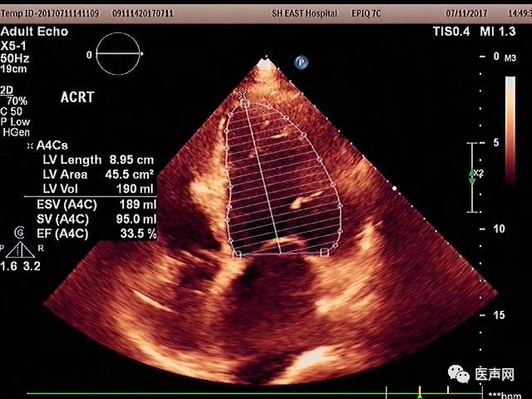The width and height of the screenshot is (532, 399).
Task: Click the G gain indicator icon
Action: tap(18, 232)
